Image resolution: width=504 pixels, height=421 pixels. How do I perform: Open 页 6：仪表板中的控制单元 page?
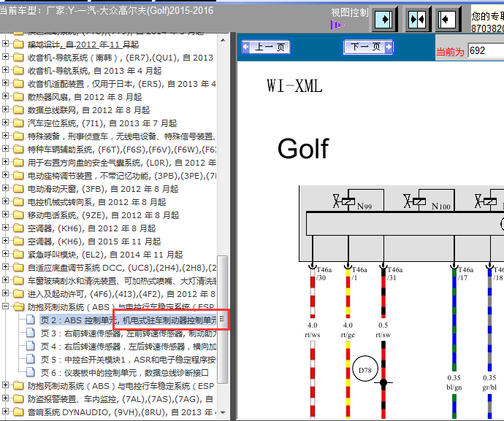pyautogui.click(x=125, y=373)
